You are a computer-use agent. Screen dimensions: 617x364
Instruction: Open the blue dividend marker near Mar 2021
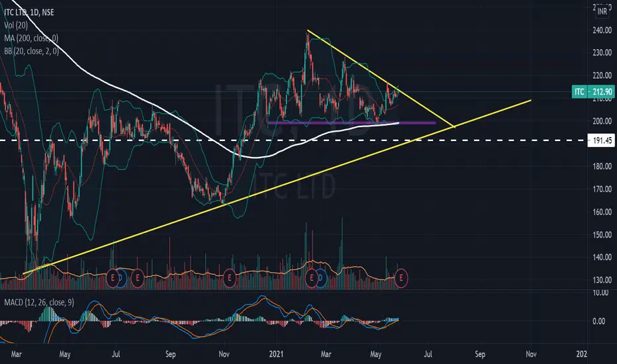[x=320, y=278]
